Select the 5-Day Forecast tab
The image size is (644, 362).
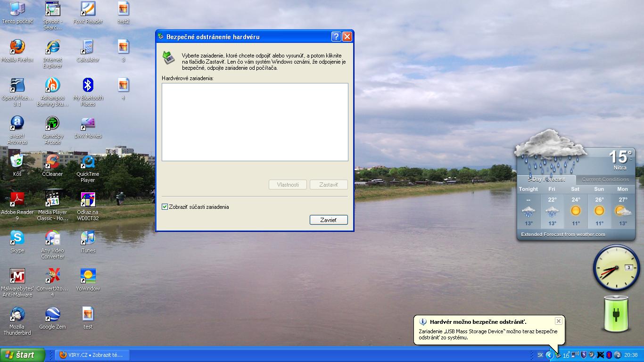click(x=546, y=180)
